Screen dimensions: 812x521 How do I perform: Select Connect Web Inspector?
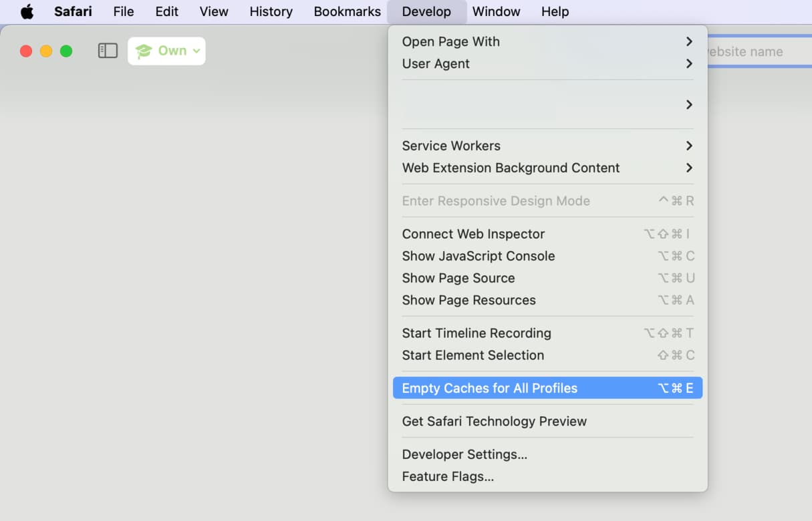coord(547,234)
